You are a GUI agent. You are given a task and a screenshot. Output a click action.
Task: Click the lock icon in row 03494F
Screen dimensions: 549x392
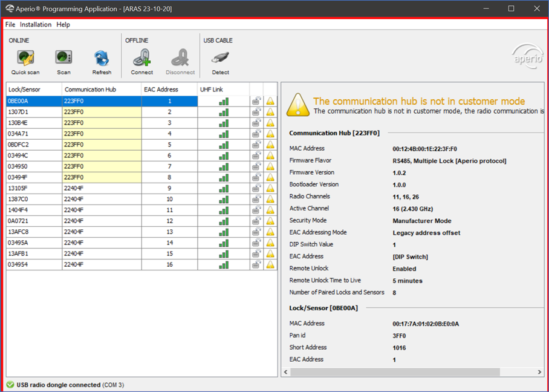pyautogui.click(x=256, y=177)
